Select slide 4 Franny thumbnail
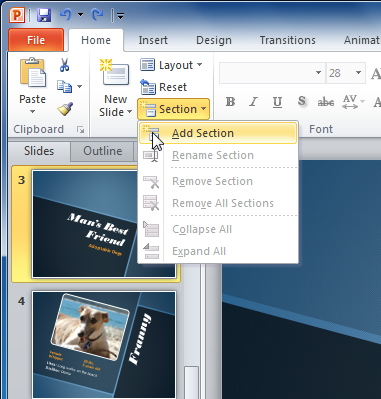This screenshot has width=381, height=399. [x=103, y=345]
